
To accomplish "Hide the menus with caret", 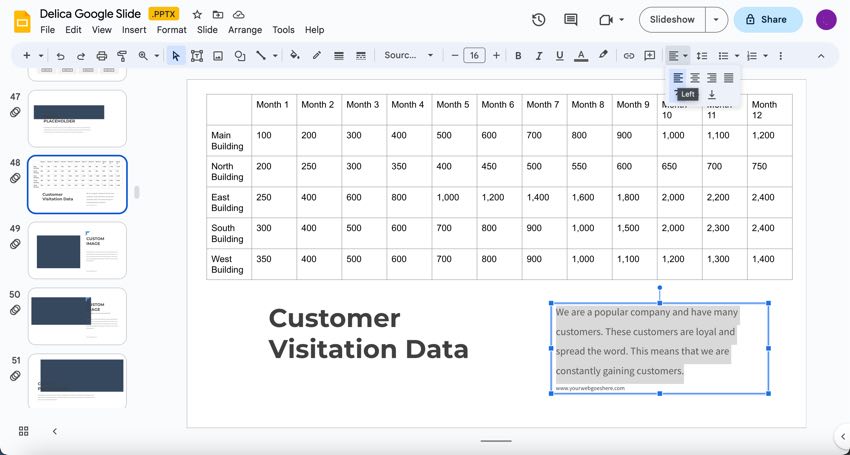I will pos(821,56).
